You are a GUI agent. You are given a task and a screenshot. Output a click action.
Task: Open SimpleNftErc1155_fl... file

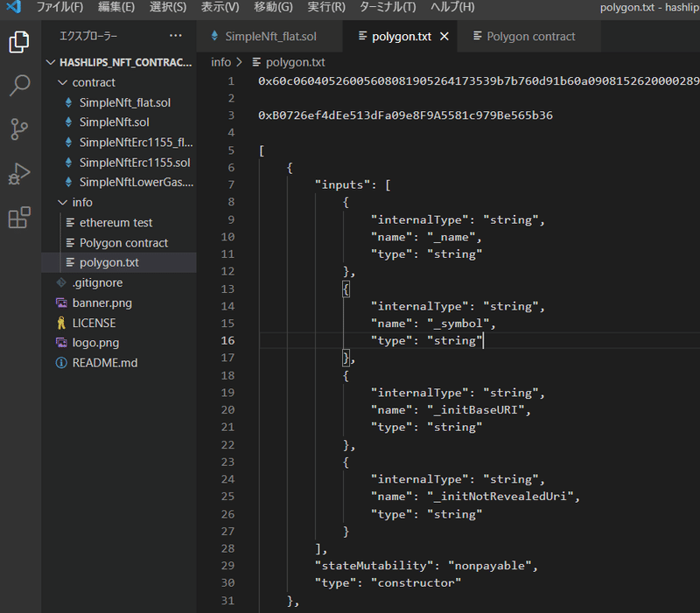click(136, 143)
